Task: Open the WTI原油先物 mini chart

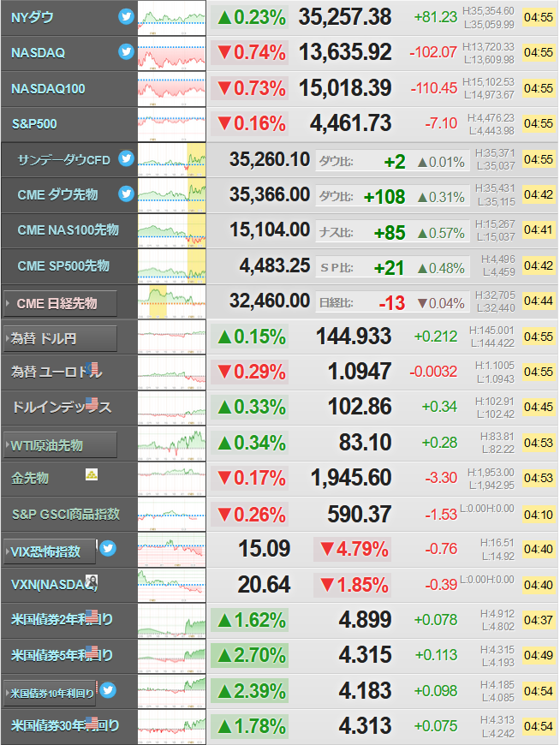Action: 172,444
